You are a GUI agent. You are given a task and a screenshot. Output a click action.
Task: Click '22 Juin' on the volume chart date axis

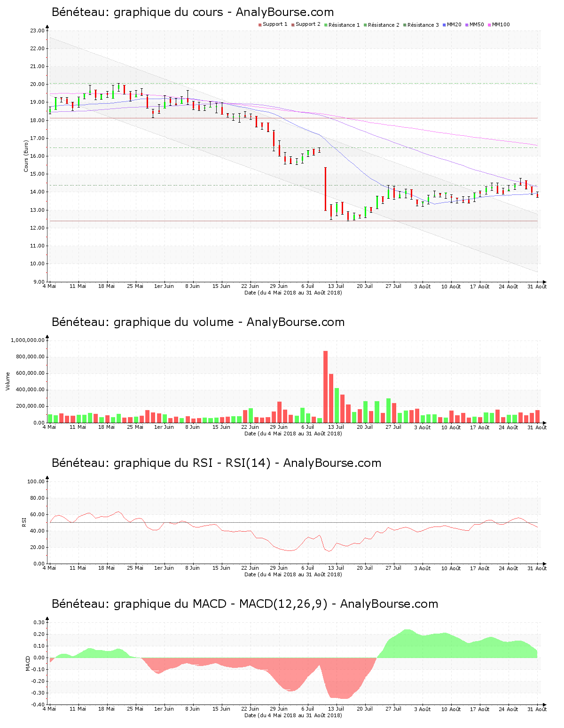(250, 427)
